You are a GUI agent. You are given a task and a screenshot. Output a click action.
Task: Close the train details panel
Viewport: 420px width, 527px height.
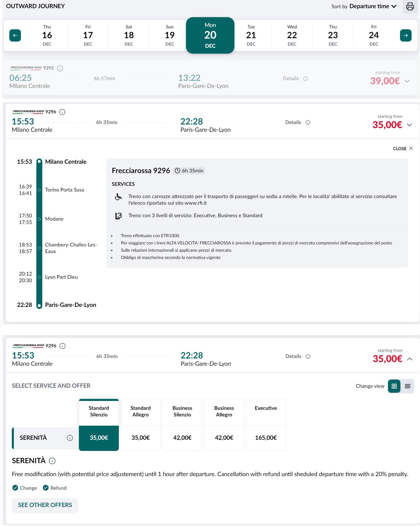403,149
